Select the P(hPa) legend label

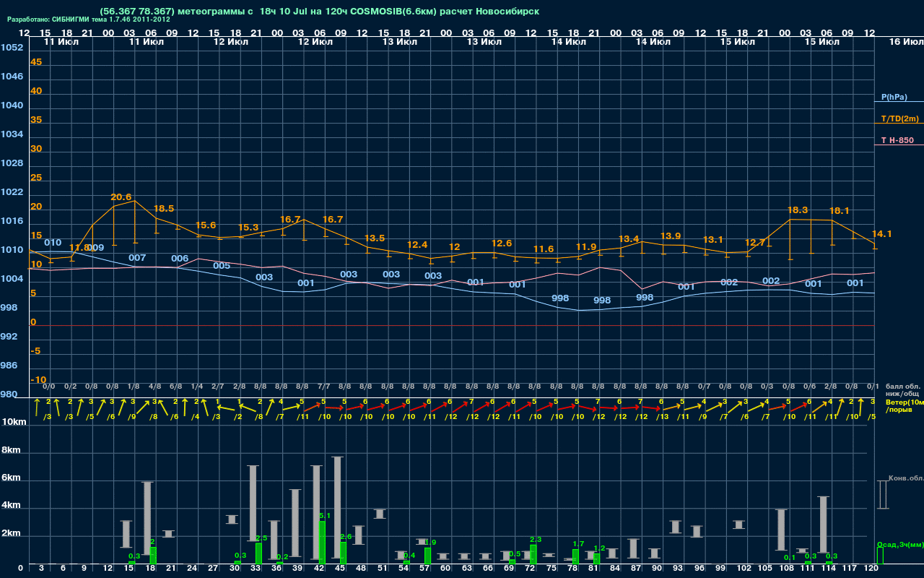point(894,97)
